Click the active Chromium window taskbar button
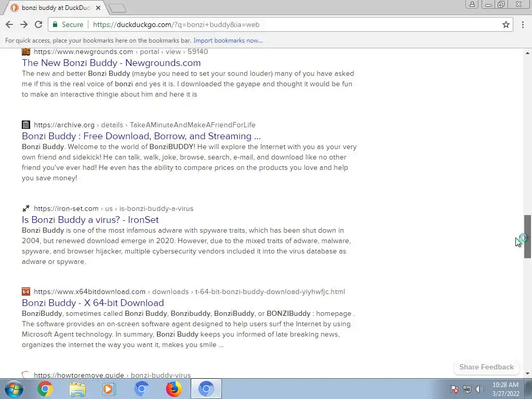This screenshot has height=399, width=532. point(206,389)
